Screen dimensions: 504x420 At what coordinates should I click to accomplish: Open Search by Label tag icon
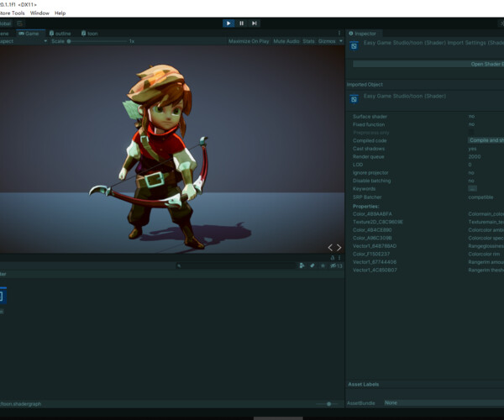[x=312, y=265]
